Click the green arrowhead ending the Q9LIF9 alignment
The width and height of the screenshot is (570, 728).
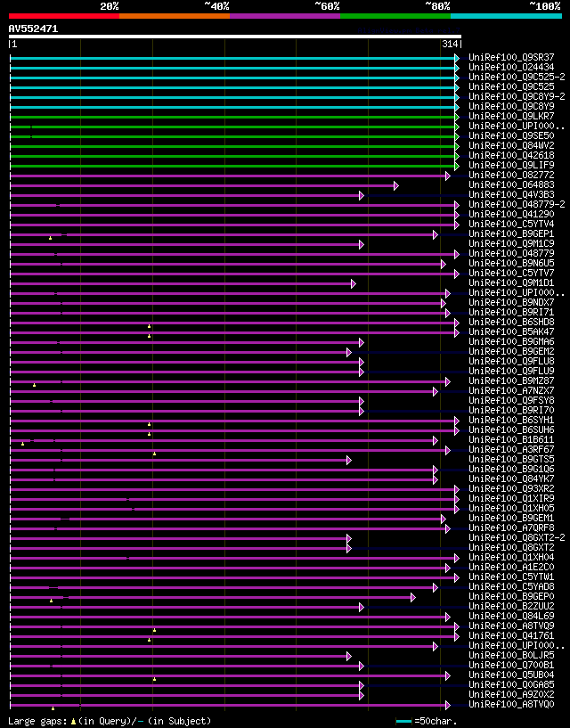[457, 166]
